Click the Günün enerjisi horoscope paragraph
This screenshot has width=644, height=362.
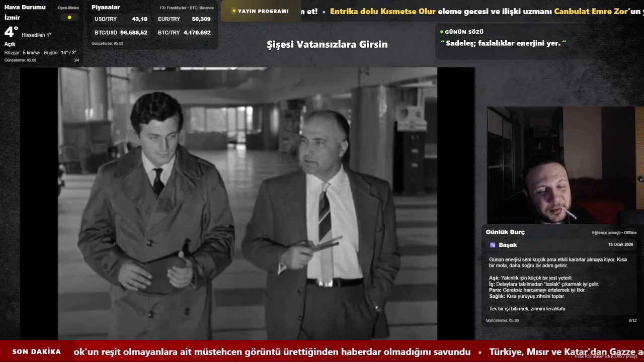tap(558, 262)
